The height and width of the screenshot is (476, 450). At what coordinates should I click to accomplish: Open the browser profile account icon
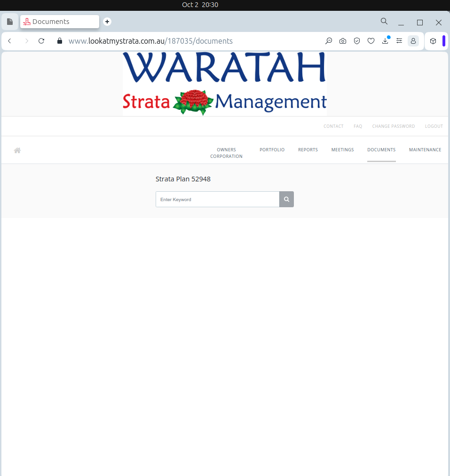click(413, 41)
